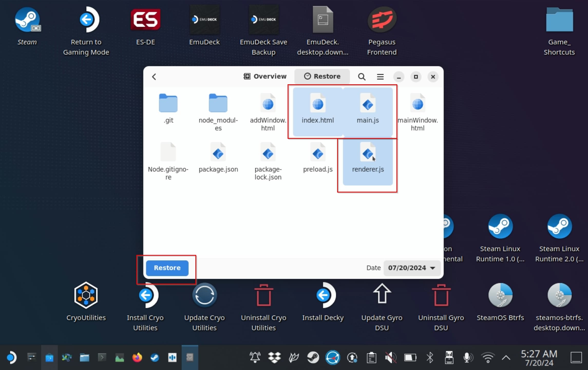Select the package-lock.json file
The height and width of the screenshot is (370, 588).
click(x=268, y=161)
